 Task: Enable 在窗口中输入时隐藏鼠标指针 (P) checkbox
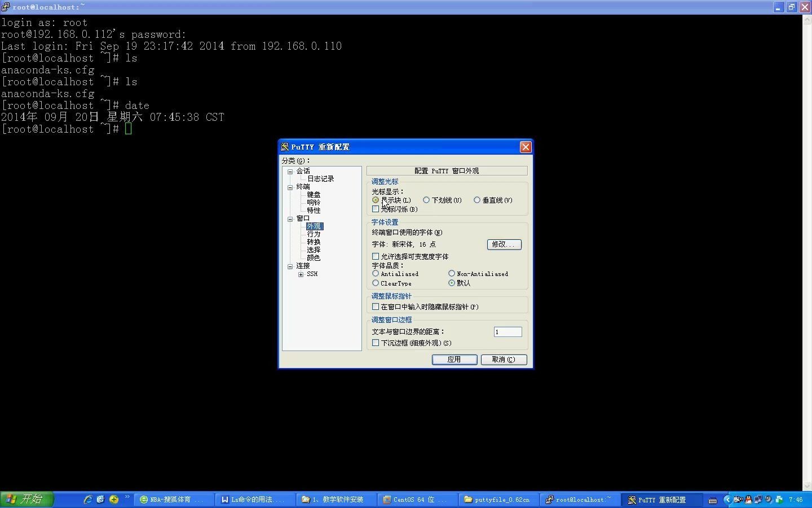376,307
